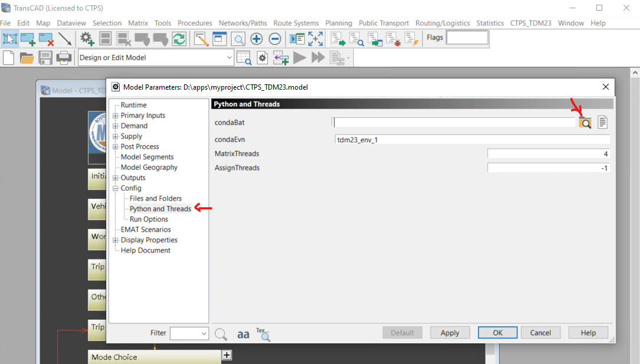Click the condaBat input field

pos(454,123)
